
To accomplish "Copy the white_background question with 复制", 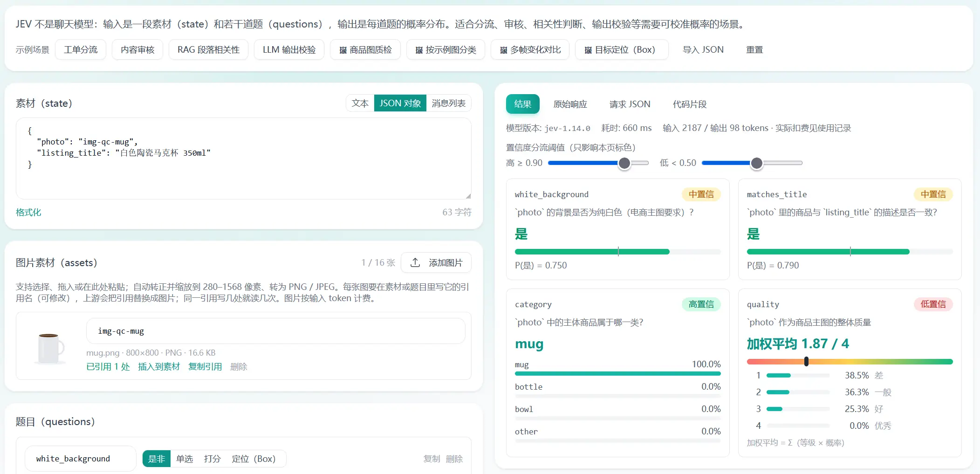I will (x=432, y=459).
